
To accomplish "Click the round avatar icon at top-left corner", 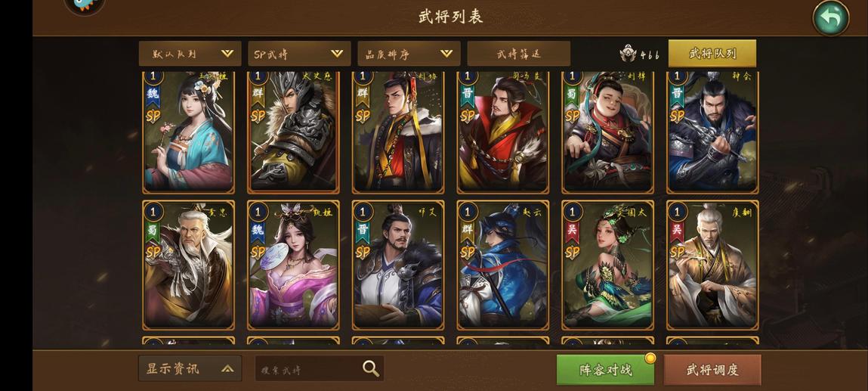I will click(85, 5).
